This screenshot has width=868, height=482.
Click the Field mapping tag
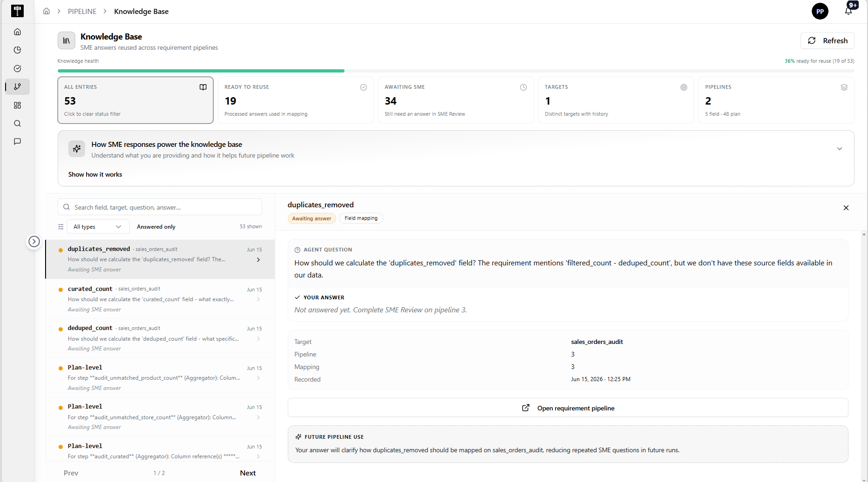coord(361,218)
